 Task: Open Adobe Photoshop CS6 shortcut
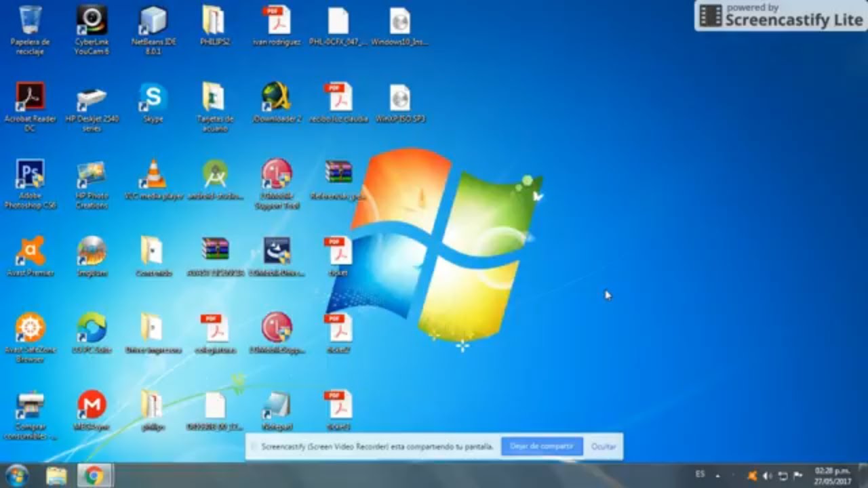click(31, 184)
